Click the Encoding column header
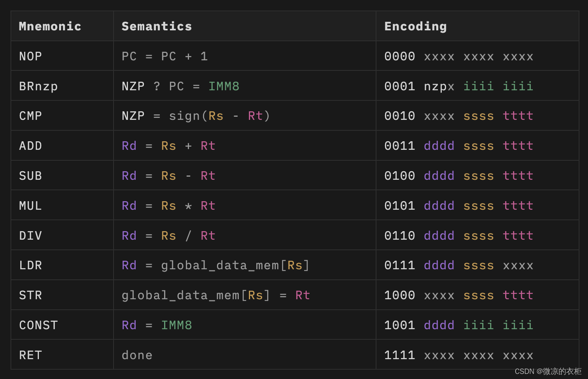Screen dimensions: 588x379 415,26
